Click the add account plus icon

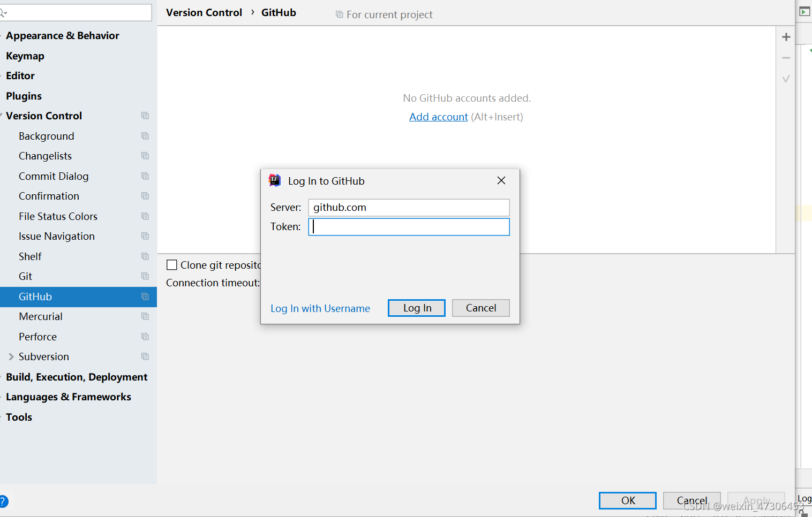pyautogui.click(x=786, y=37)
